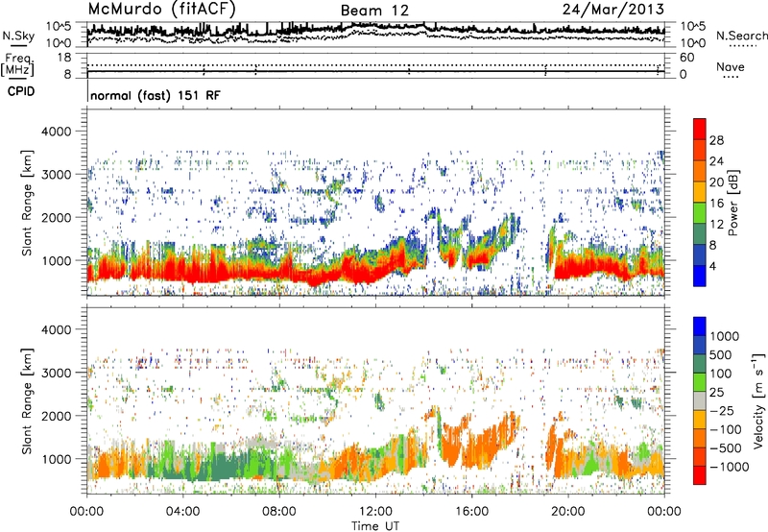Viewport: 768px width, 532px height.
Task: Click the 20:00 time axis tick label
Action: pyautogui.click(x=568, y=512)
